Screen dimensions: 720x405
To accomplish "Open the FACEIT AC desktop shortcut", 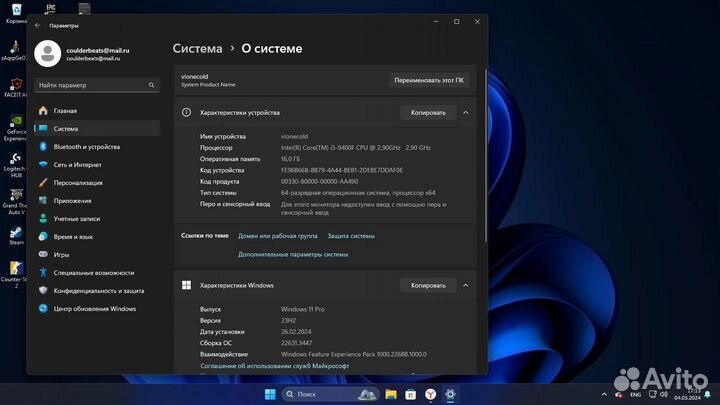I will [x=16, y=88].
